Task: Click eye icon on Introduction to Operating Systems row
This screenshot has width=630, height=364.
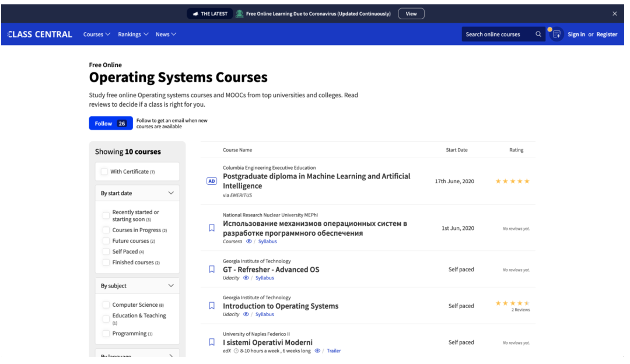Action: click(246, 314)
